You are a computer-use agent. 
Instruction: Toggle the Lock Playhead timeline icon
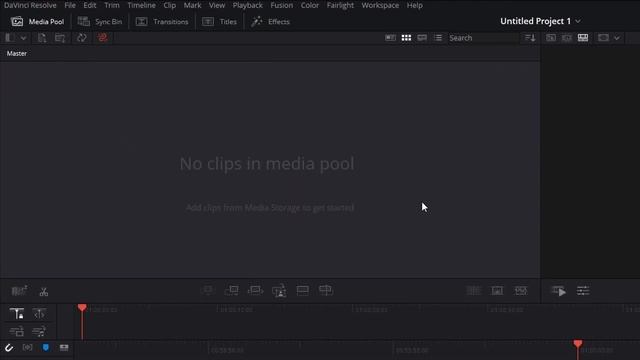[x=17, y=313]
